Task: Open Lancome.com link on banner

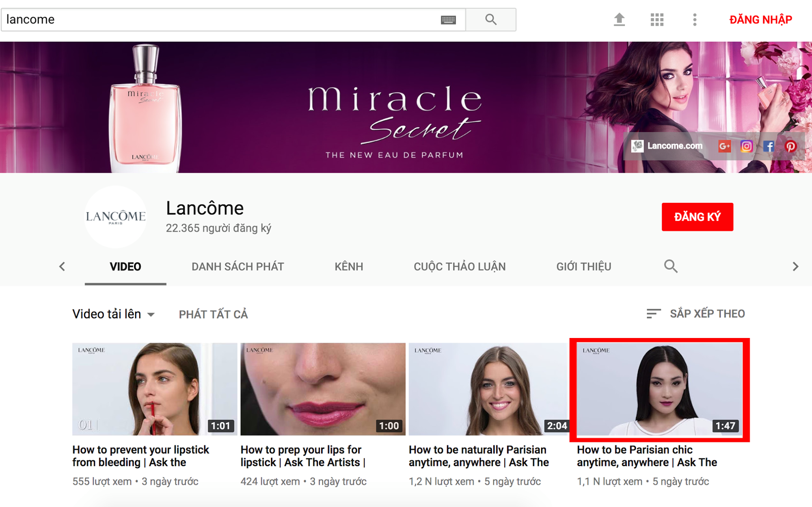Action: click(x=667, y=146)
